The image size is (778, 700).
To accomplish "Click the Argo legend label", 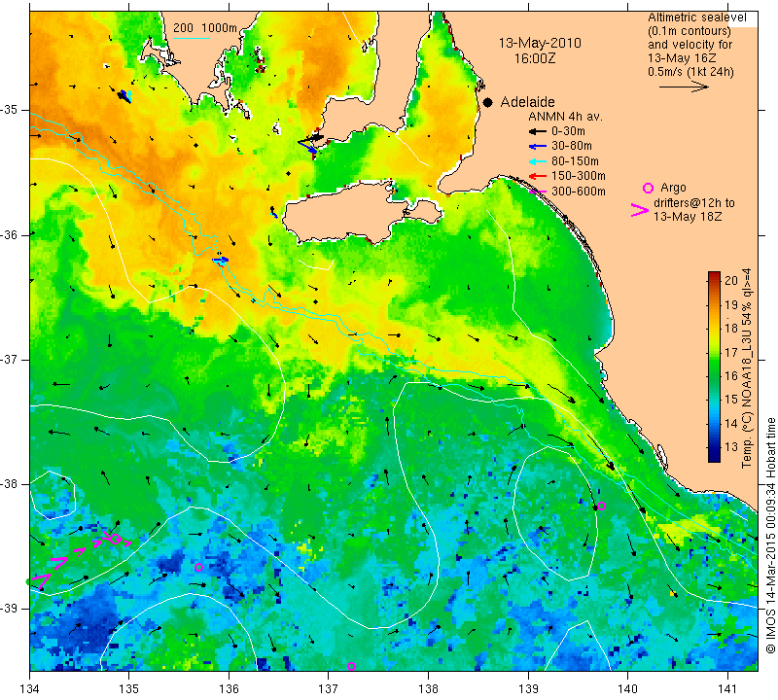I will click(x=673, y=188).
